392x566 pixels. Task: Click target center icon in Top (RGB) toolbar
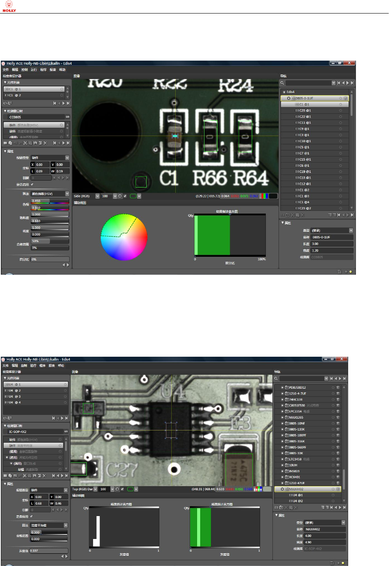click(x=117, y=489)
